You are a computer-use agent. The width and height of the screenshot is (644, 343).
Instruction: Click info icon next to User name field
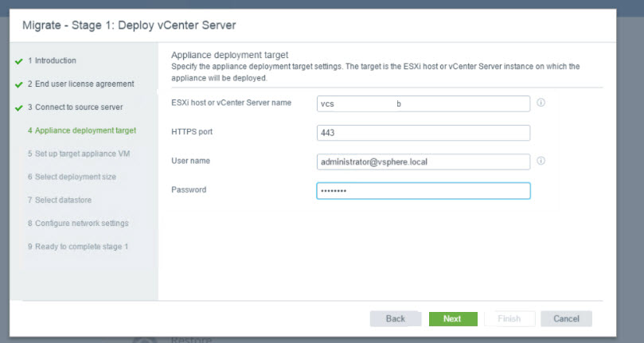coord(541,161)
